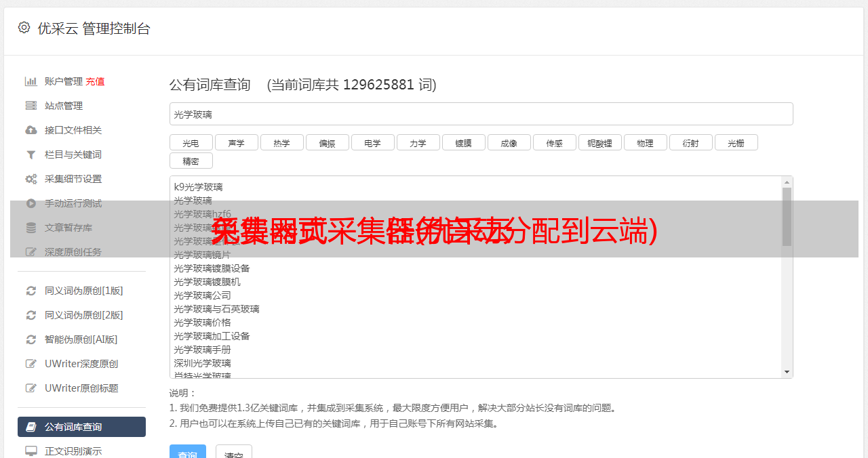Select the 衍射 tag button
This screenshot has width=868, height=458.
[x=690, y=143]
